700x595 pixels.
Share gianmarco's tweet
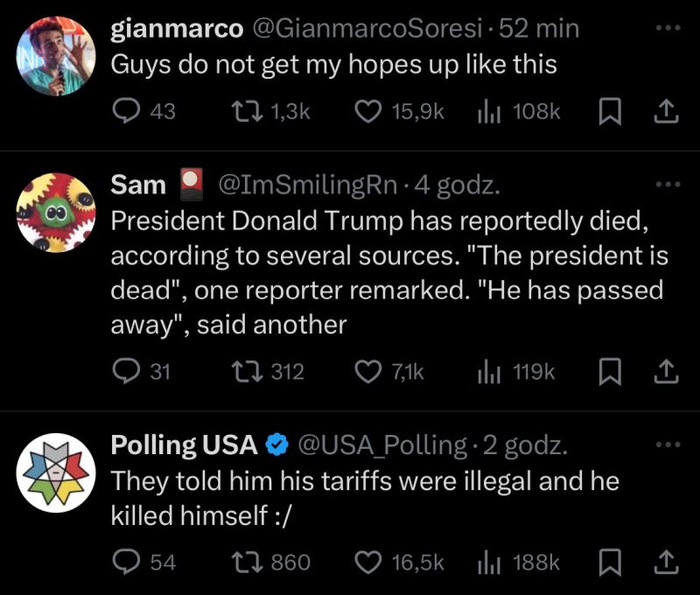(666, 112)
